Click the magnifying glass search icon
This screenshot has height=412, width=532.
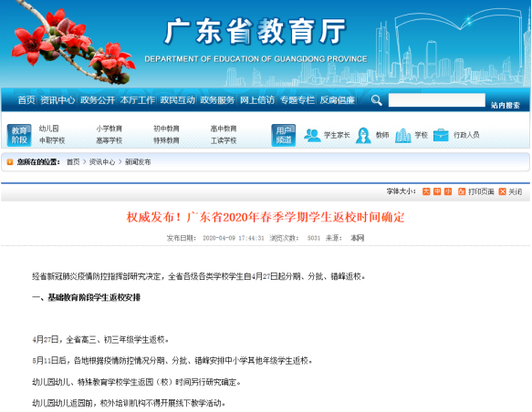point(376,100)
